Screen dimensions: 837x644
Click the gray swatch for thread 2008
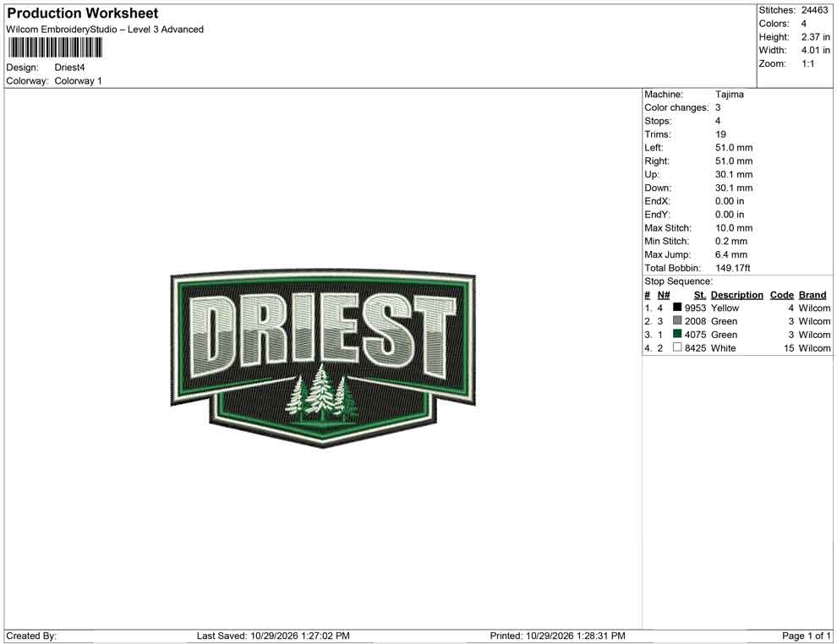677,320
